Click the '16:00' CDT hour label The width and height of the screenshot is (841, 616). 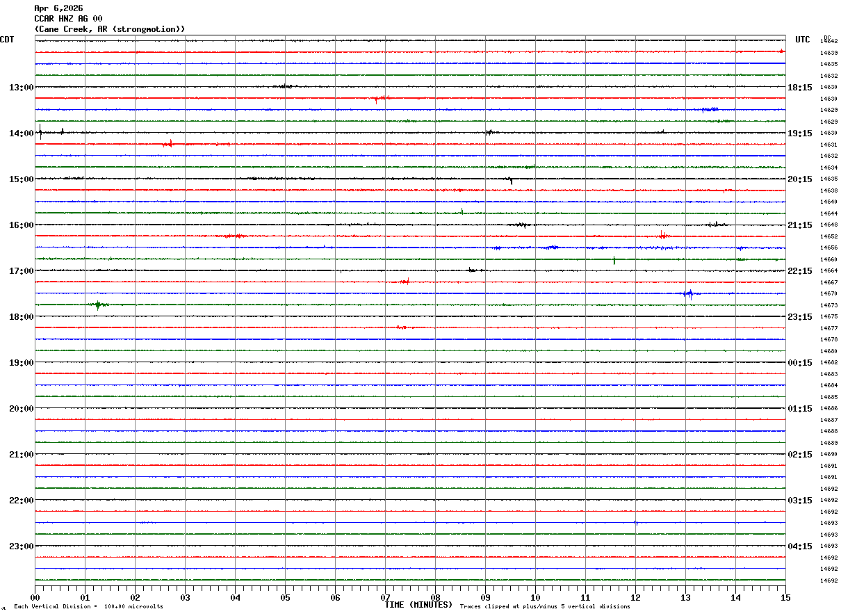coord(21,225)
